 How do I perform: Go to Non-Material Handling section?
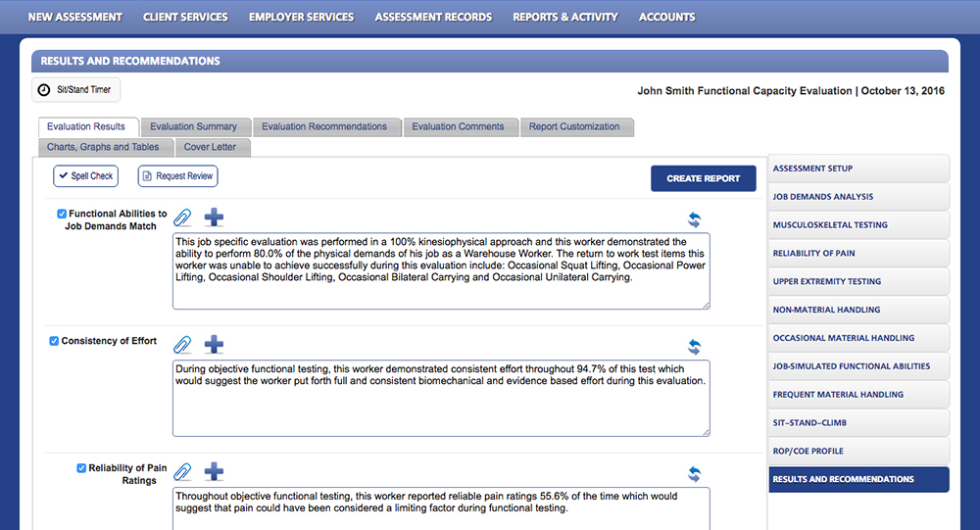point(858,310)
